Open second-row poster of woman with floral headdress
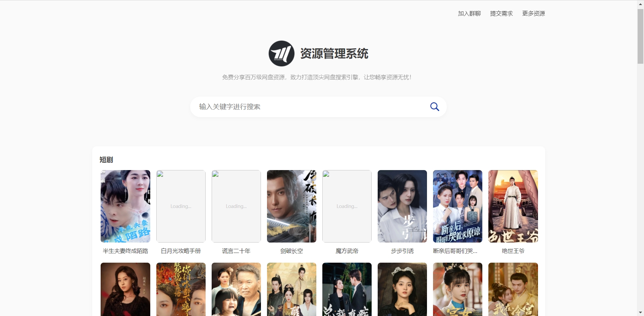644x316 pixels. pyautogui.click(x=458, y=289)
